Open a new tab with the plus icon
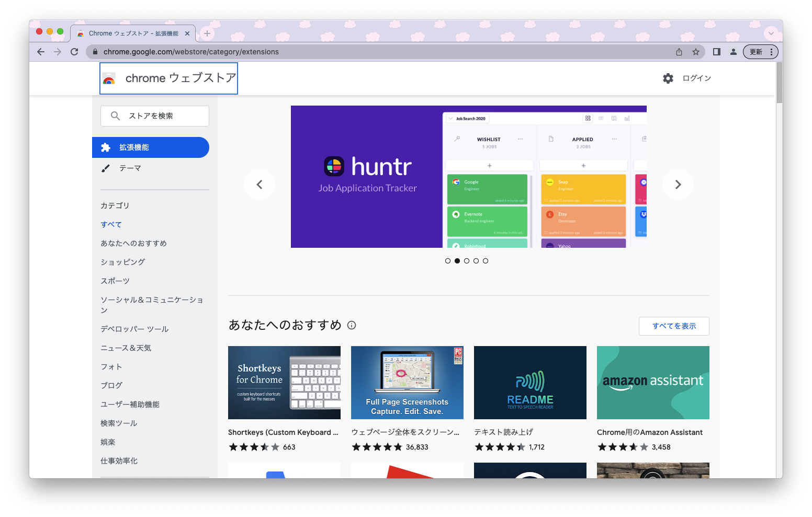The width and height of the screenshot is (812, 517). coord(207,33)
